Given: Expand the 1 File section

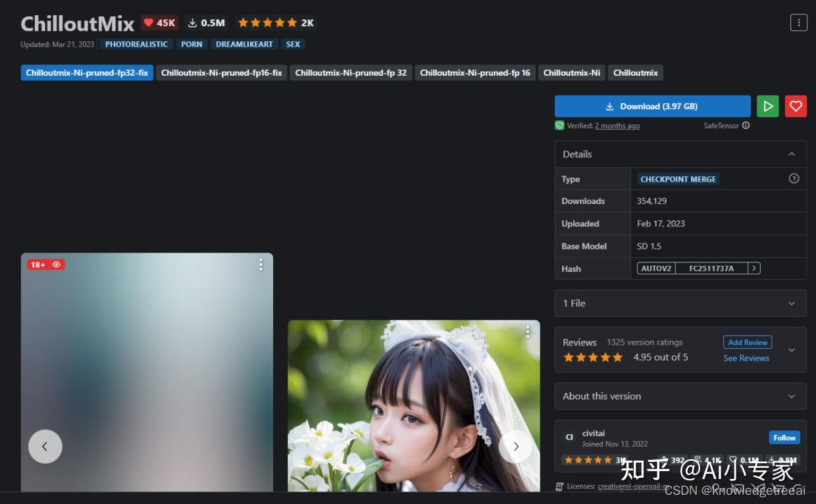Looking at the screenshot, I should pos(792,303).
